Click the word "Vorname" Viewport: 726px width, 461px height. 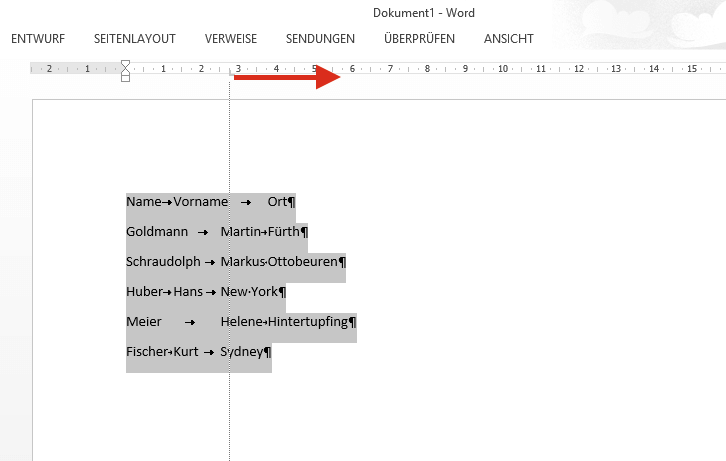[200, 202]
